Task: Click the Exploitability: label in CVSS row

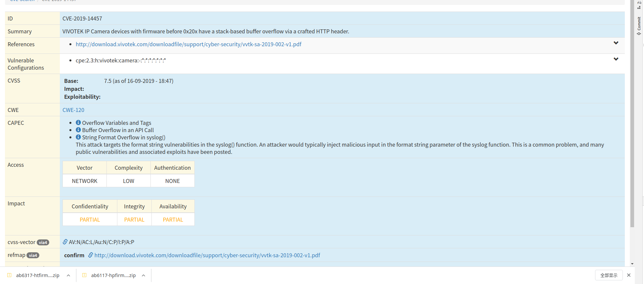Action: 82,97
